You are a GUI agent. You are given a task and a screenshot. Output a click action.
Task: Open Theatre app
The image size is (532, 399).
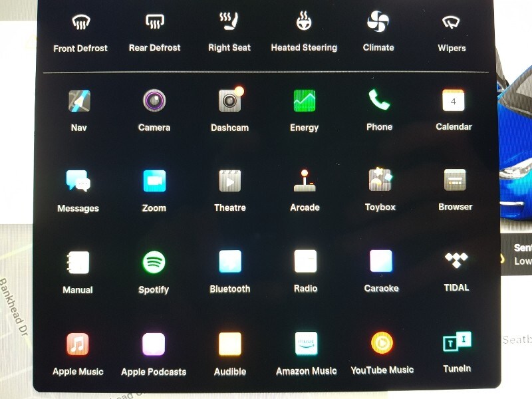click(x=230, y=181)
